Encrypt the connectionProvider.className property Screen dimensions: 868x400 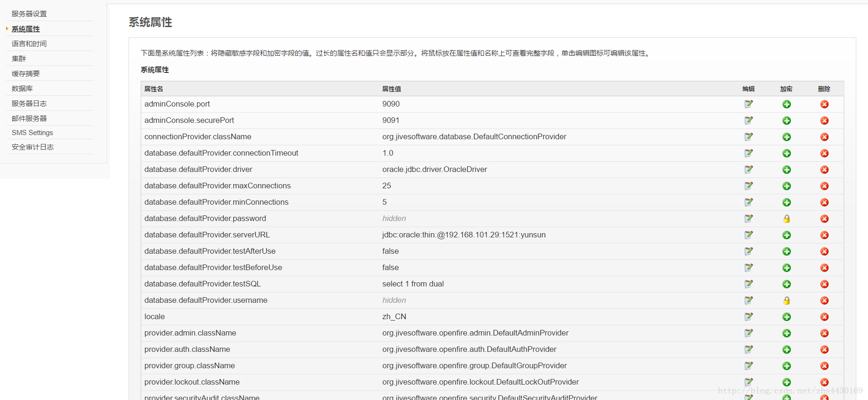787,137
